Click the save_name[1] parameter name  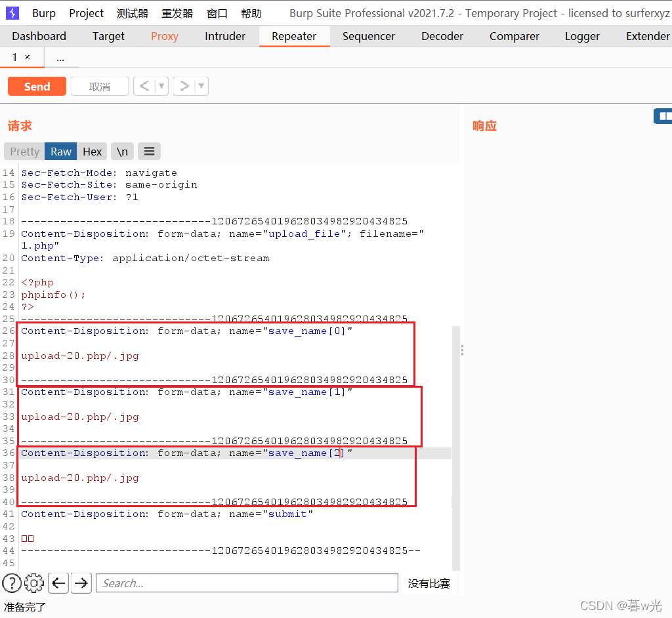(x=307, y=392)
